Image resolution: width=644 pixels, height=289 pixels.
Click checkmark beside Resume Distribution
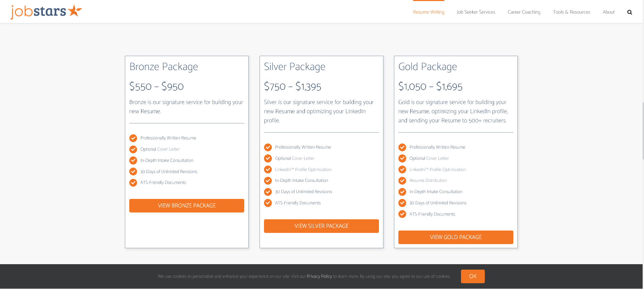click(402, 181)
